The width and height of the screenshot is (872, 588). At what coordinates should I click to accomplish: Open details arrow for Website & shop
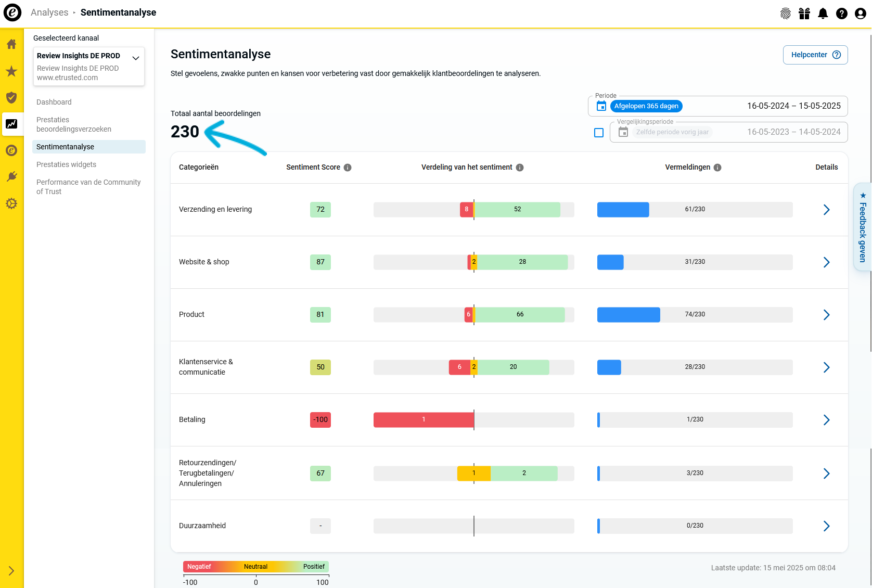click(x=826, y=262)
